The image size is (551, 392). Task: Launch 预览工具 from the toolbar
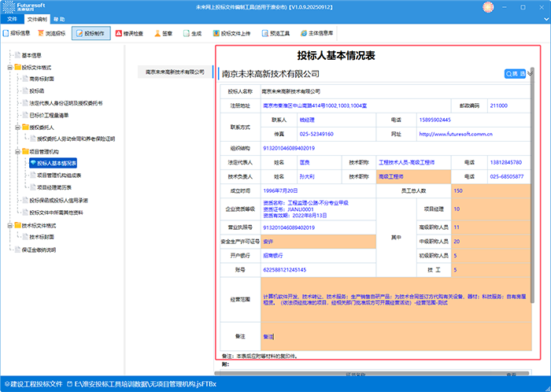pyautogui.click(x=275, y=34)
